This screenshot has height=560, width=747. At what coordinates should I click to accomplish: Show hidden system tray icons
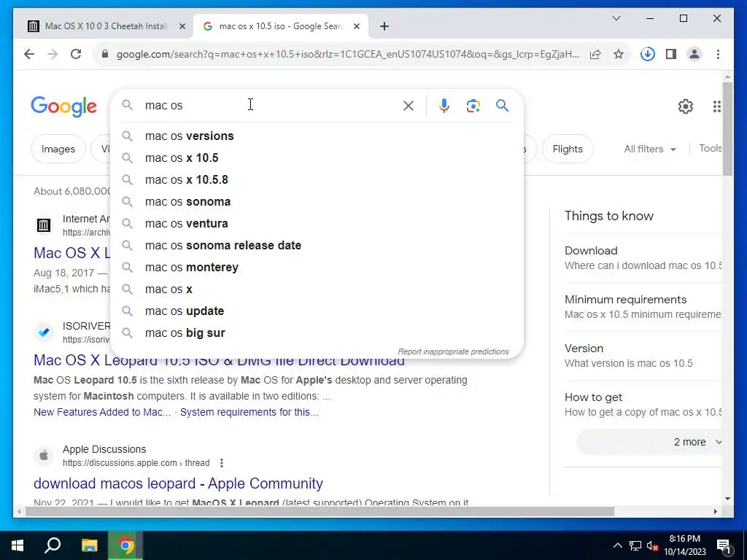617,545
